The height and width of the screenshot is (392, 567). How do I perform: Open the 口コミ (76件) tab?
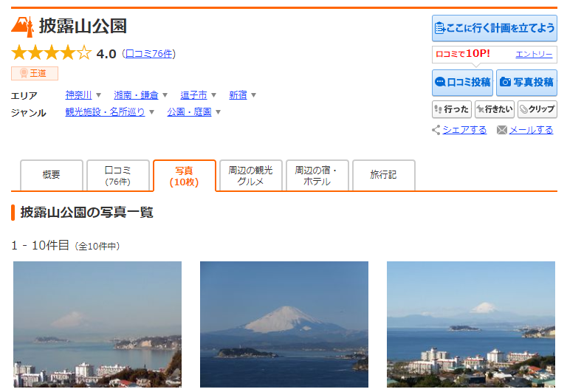click(x=118, y=175)
